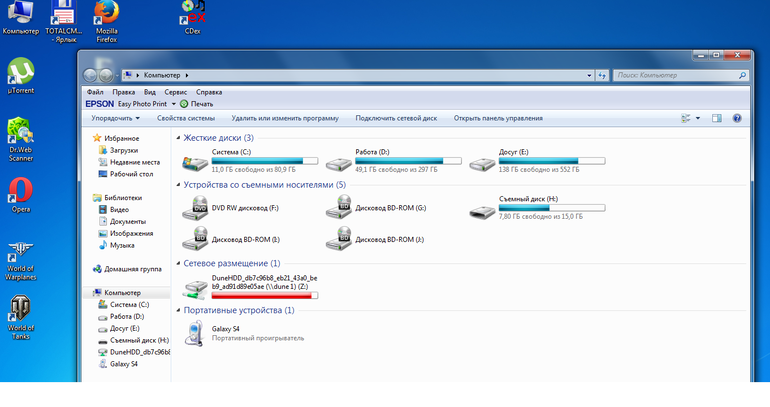Click the refresh button beside address bar
The width and height of the screenshot is (770, 407).
click(602, 75)
